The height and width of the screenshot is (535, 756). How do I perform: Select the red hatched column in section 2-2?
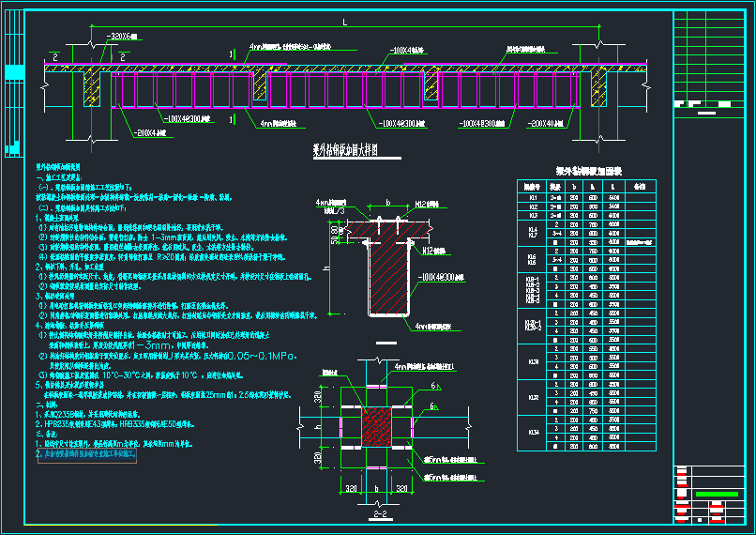[375, 425]
